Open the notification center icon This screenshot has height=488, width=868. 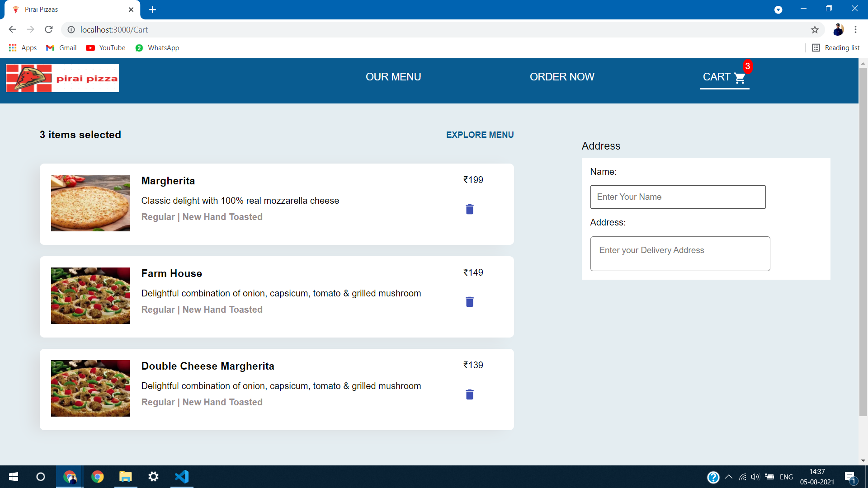[x=850, y=477]
